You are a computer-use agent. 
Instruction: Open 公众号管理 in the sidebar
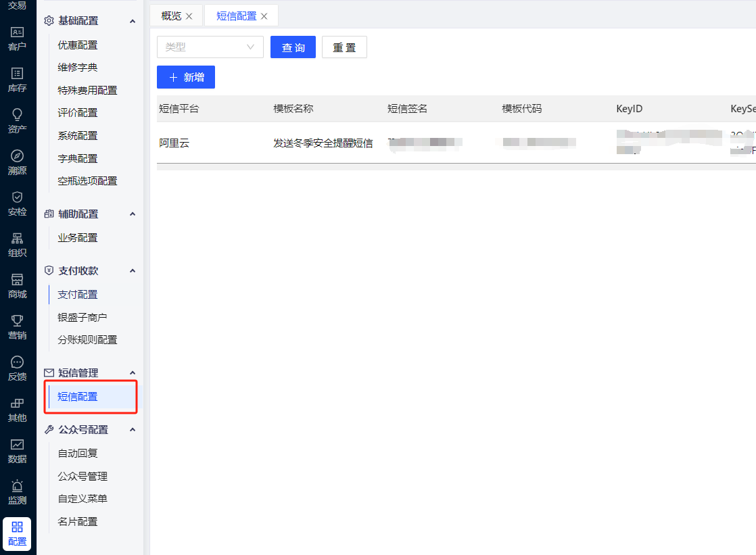(82, 477)
